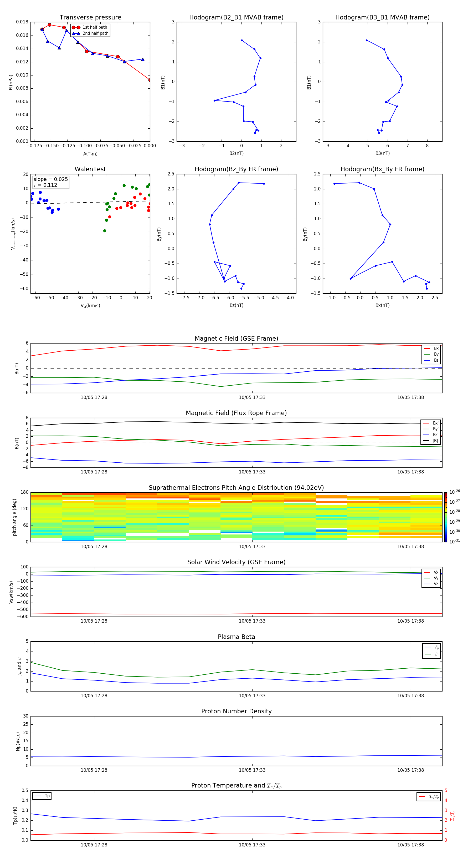Image resolution: width=473 pixels, height=868 pixels.
Task: Click the colorbar "10^-26" tick label
Action: coord(455,492)
